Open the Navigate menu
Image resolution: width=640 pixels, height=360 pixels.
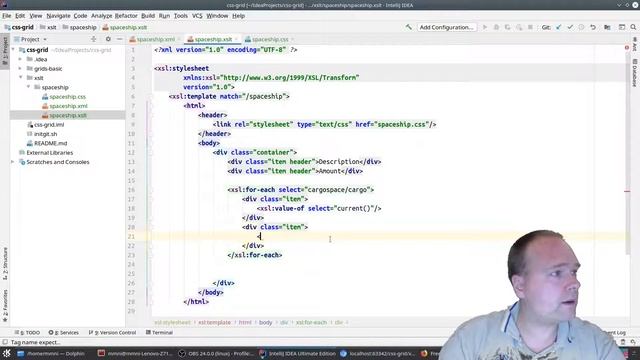[58, 16]
